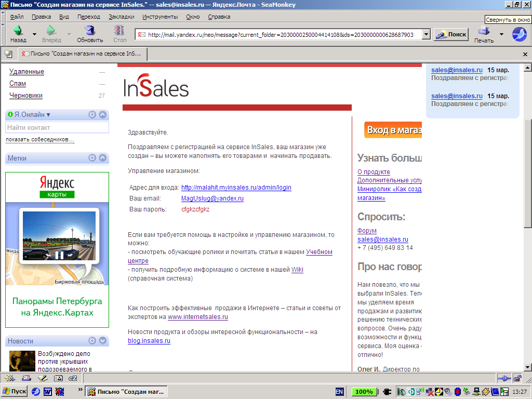Open the О продукте link
The image size is (532, 399).
(374, 171)
